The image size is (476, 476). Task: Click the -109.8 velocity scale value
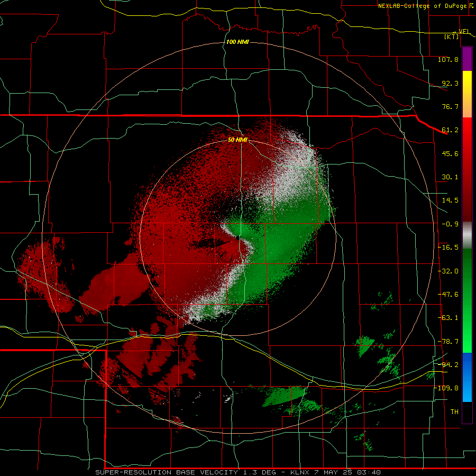tap(446, 388)
